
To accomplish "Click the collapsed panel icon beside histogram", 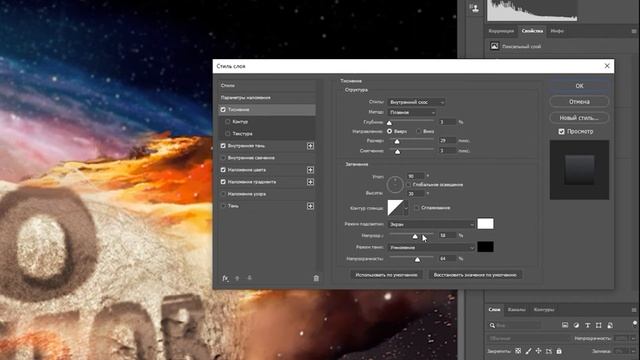I will click(474, 8).
